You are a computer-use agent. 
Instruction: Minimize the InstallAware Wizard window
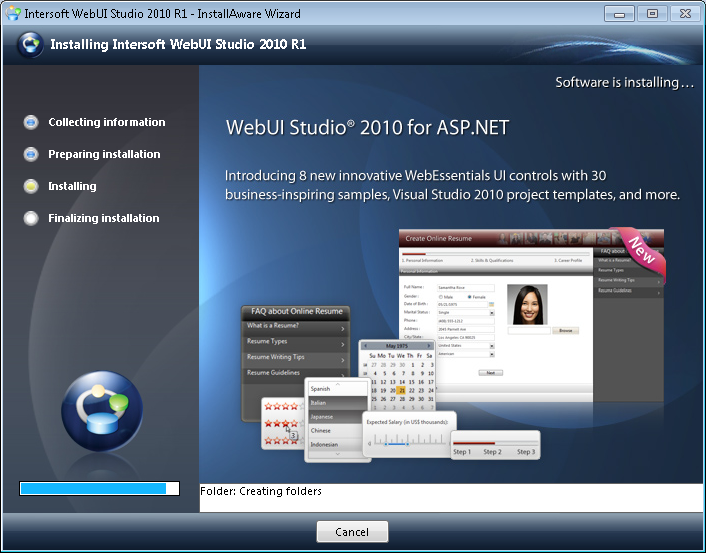click(x=620, y=14)
